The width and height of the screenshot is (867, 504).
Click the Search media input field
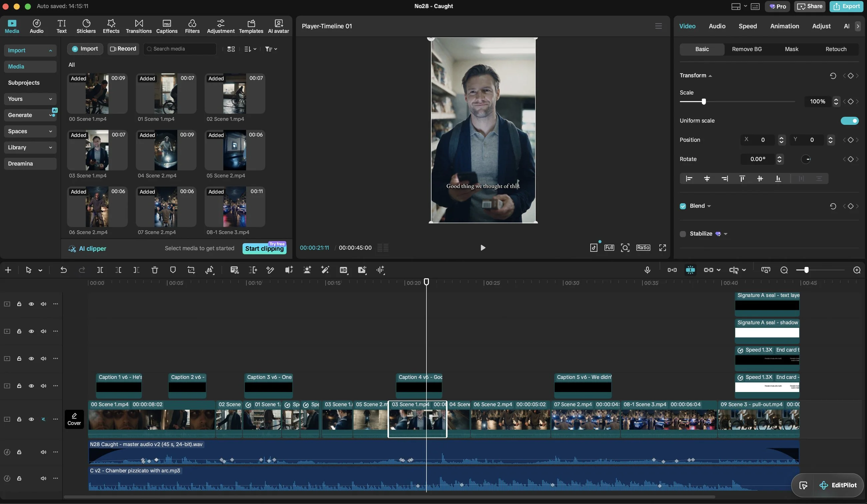pos(180,49)
